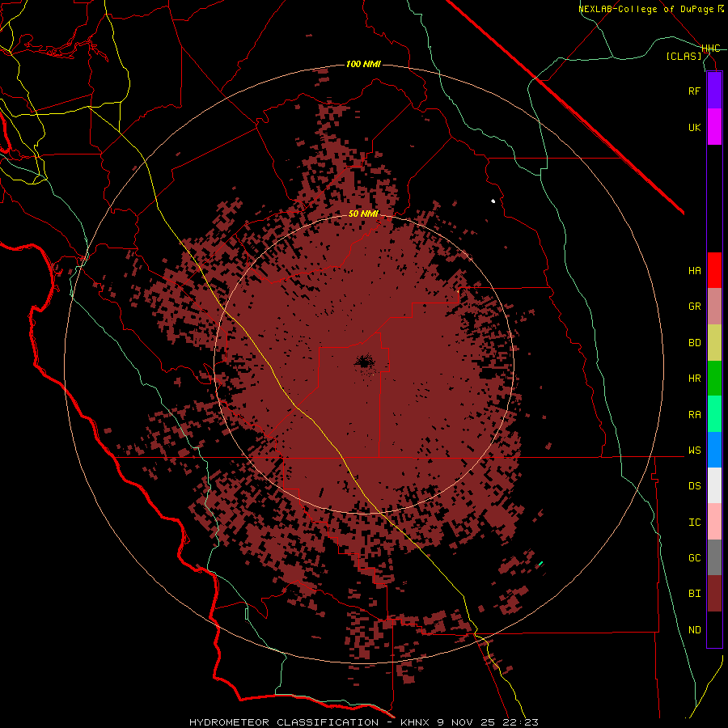Click the RF legend label
This screenshot has width=728, height=728.
tap(695, 91)
